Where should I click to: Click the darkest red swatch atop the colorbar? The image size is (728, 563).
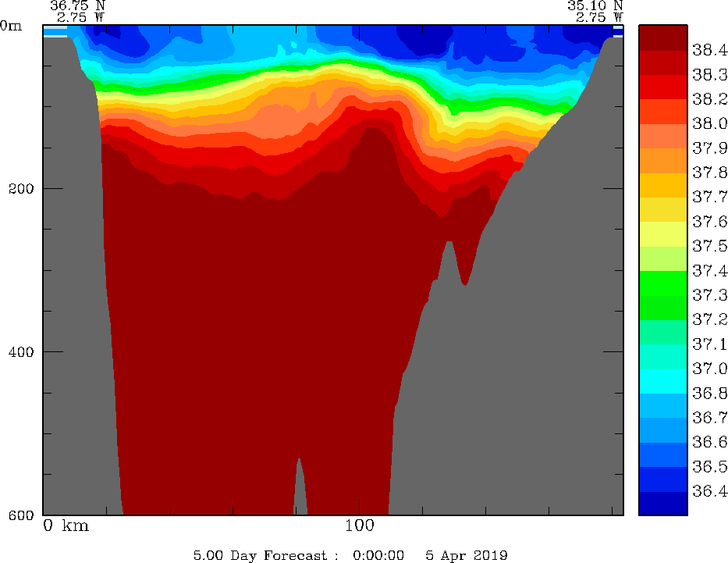[x=662, y=37]
